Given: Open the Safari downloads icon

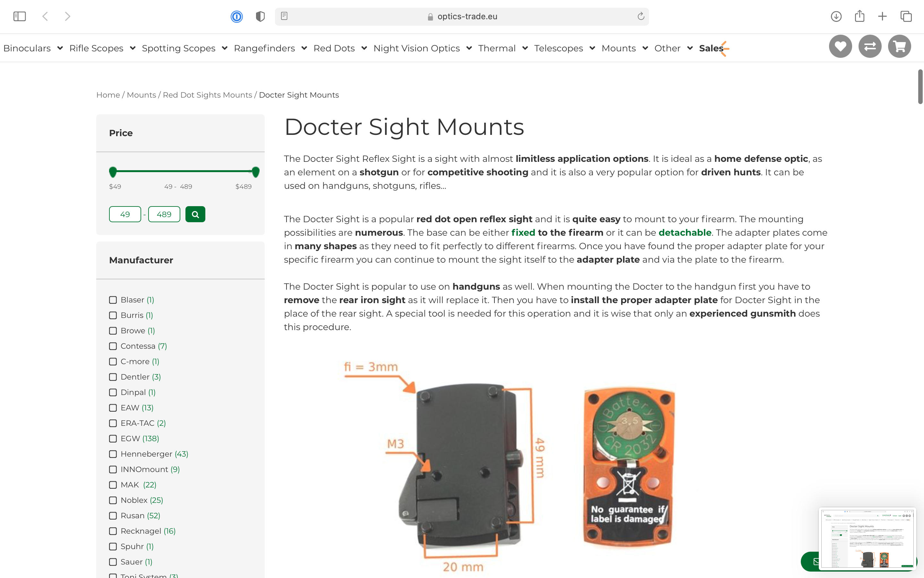Looking at the screenshot, I should 836,16.
